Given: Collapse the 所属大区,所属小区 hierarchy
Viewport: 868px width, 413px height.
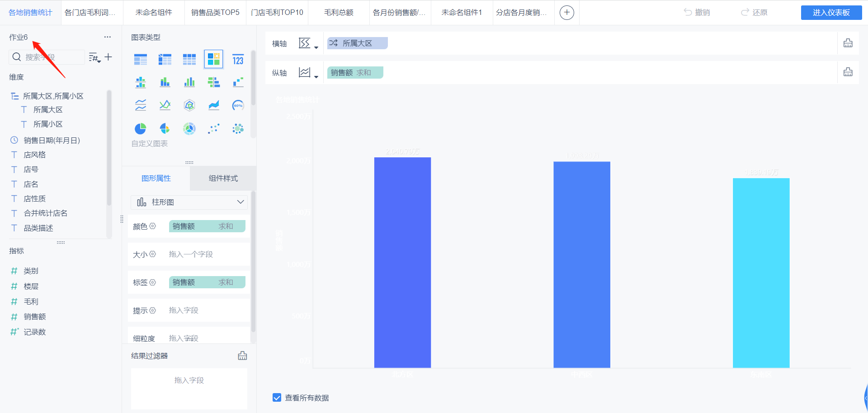Looking at the screenshot, I should pos(15,96).
